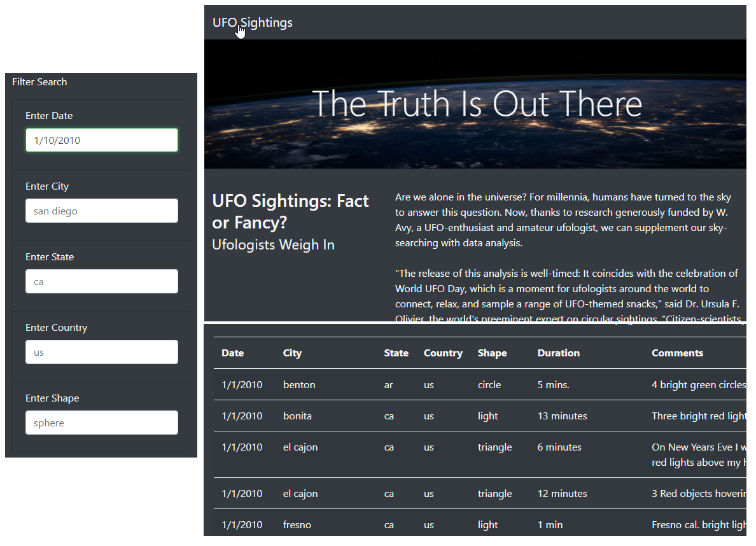Click the fresno city cell
This screenshot has height=546, width=756.
(297, 525)
